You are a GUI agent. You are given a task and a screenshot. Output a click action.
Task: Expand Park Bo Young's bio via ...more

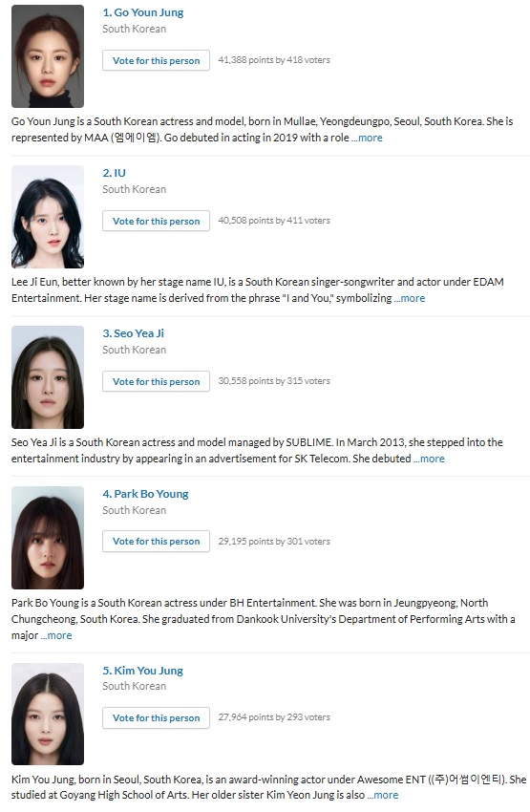(x=56, y=635)
